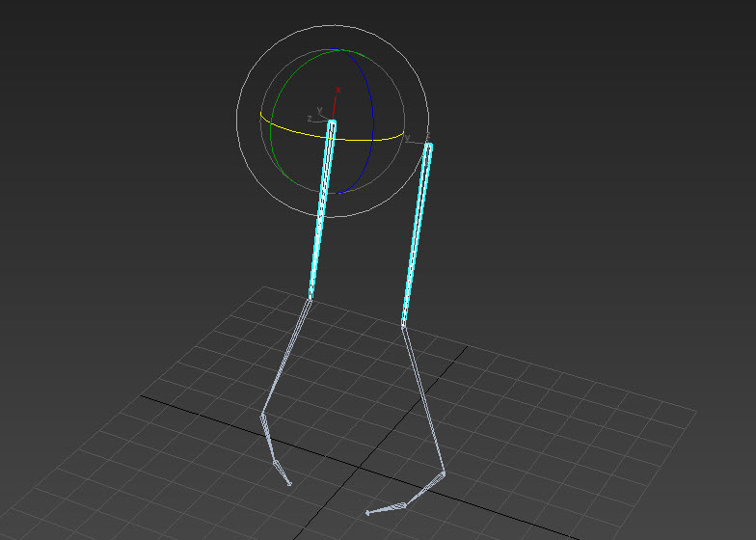756x540 pixels.
Task: Select the left leg's short ankle bone below the shin
Action: click(268, 438)
